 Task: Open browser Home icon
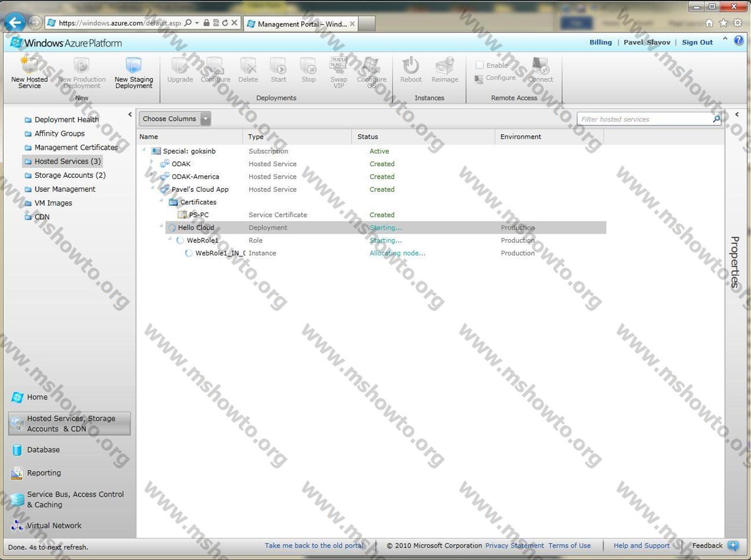pos(709,23)
